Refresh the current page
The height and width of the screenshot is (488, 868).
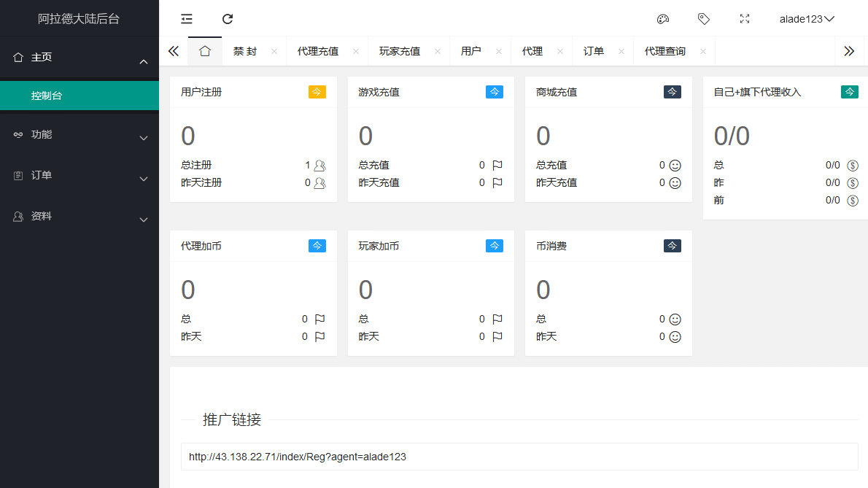227,19
